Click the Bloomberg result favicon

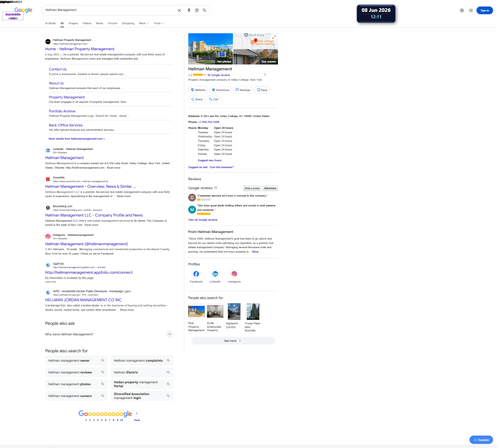[x=48, y=208]
